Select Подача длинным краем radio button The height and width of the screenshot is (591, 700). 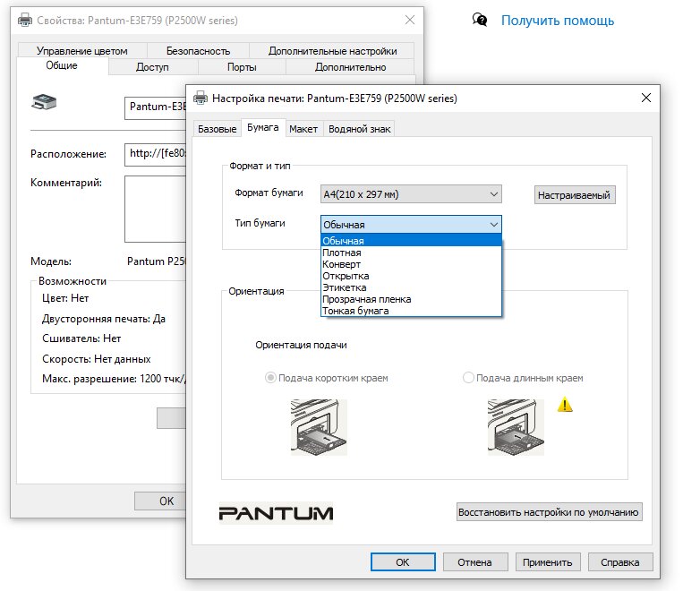point(468,378)
